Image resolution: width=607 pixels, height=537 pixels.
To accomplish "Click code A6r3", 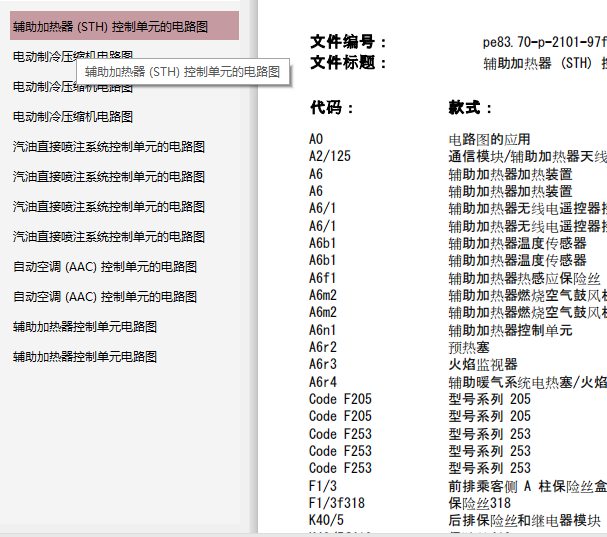I will (x=323, y=364).
